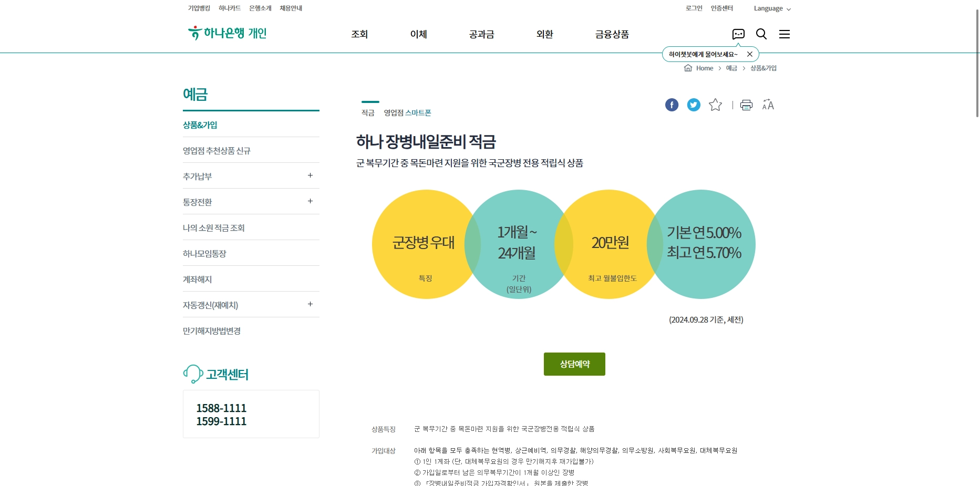Click the (2024.09.28 기준, 세전) note
The image size is (980, 486).
tap(706, 320)
